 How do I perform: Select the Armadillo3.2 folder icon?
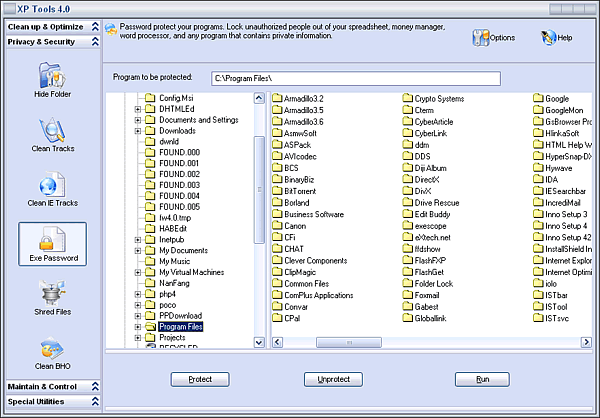coord(277,98)
